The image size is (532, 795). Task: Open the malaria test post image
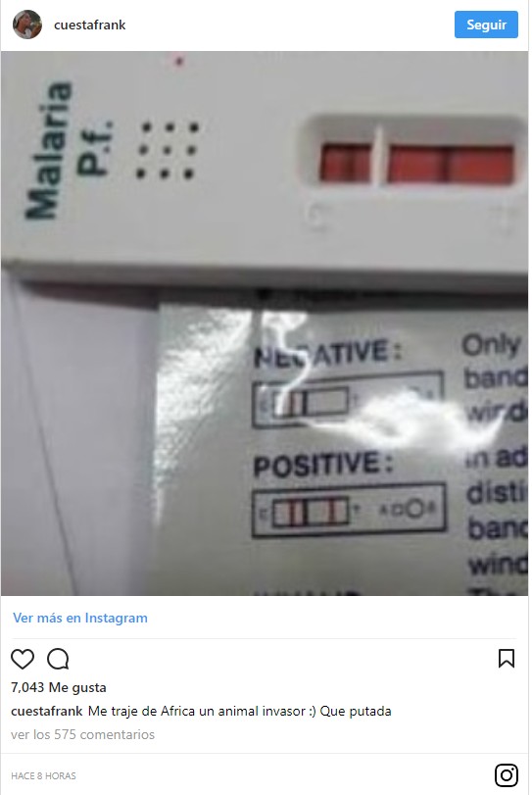point(265,323)
